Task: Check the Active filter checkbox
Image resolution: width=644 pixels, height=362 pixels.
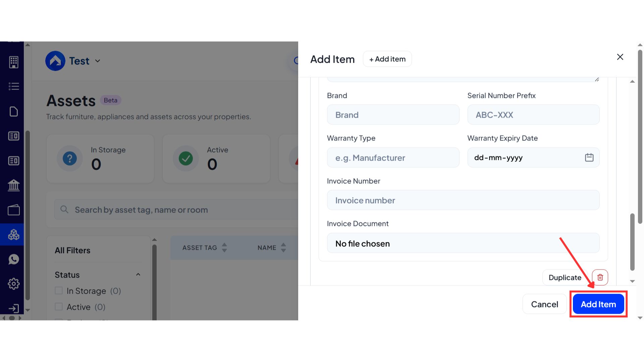Action: pos(59,307)
